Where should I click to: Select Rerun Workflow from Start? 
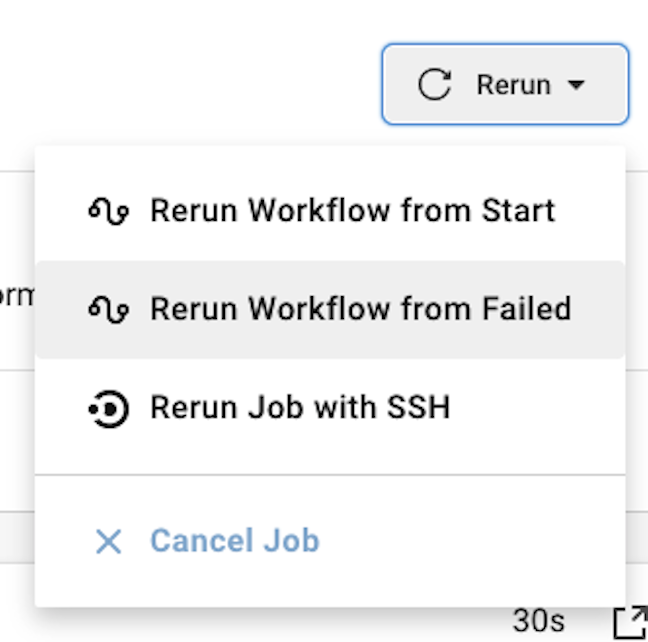(330, 211)
